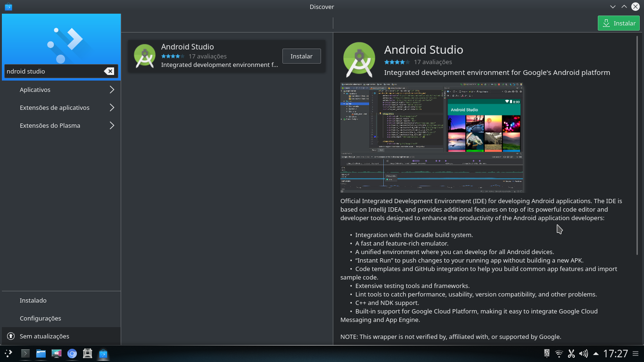Click the Android Studio icon in the search results
Viewport: 644px width, 362px height.
144,56
